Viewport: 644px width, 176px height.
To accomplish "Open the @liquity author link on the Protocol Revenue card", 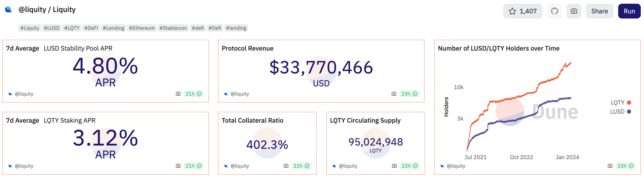I will [240, 94].
